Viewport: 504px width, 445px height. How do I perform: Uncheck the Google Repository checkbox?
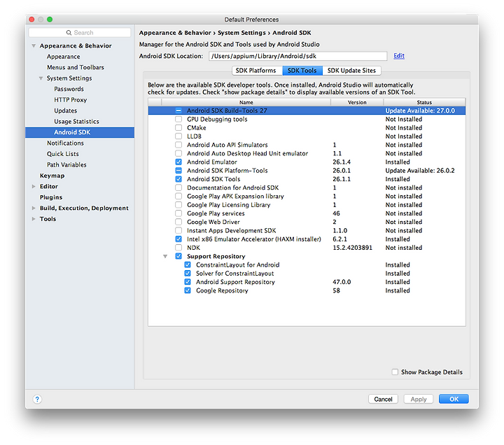pyautogui.click(x=188, y=290)
